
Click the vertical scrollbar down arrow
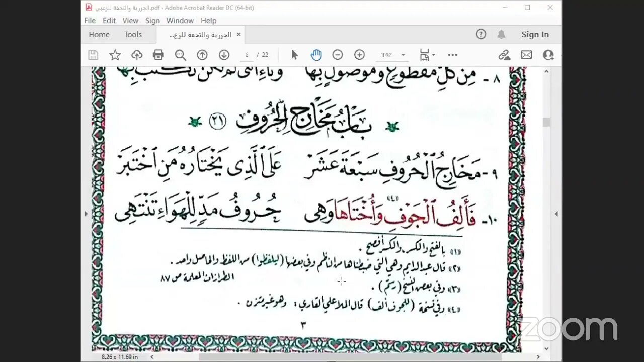(x=546, y=348)
